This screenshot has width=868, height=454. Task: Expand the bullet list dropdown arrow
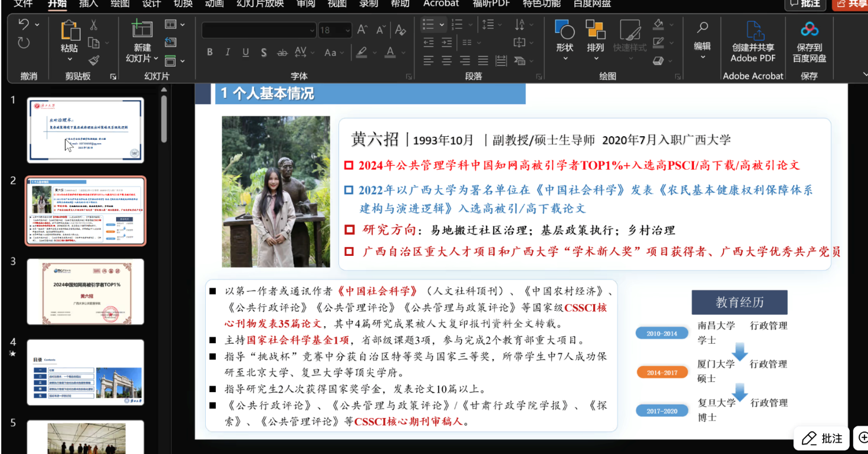(442, 25)
